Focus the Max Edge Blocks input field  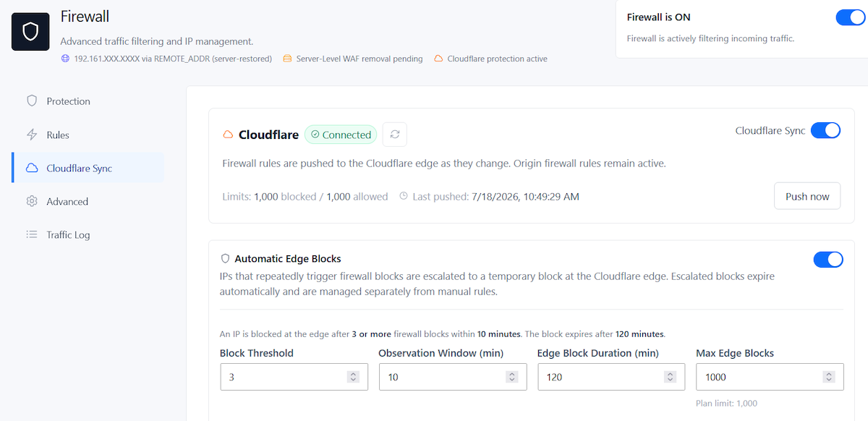click(770, 377)
